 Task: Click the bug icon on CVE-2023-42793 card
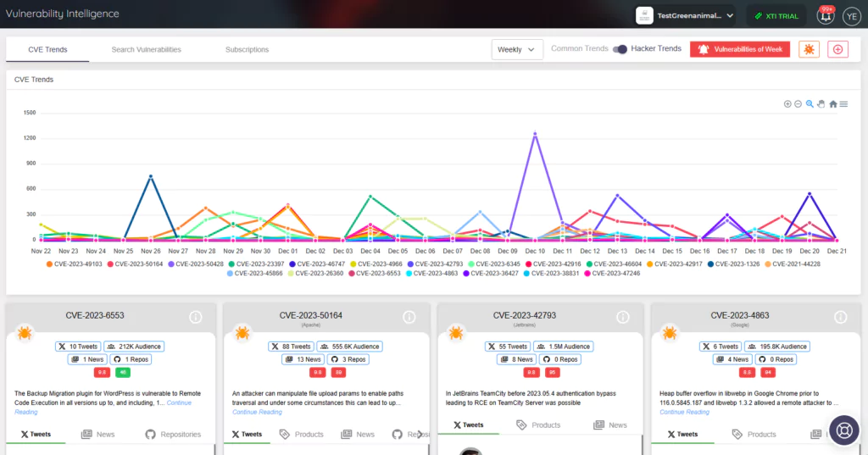coord(455,333)
